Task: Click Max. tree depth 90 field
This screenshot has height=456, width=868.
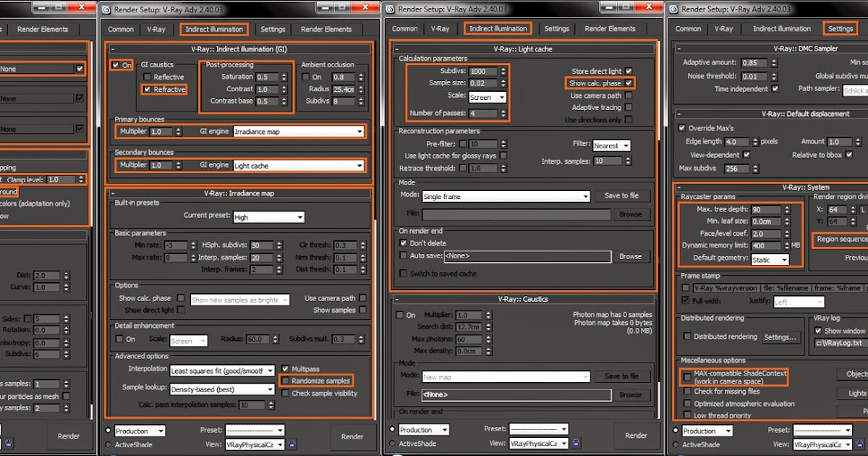Action: click(766, 209)
